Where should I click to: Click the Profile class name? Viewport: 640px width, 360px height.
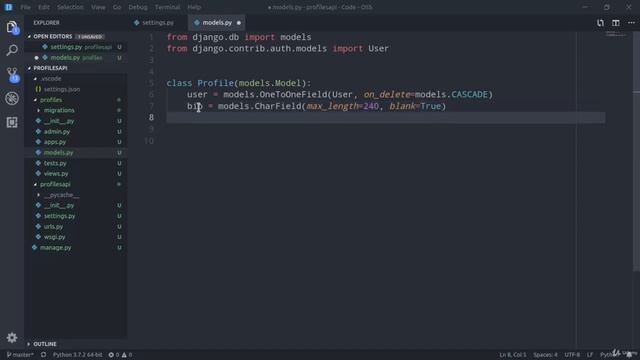216,83
